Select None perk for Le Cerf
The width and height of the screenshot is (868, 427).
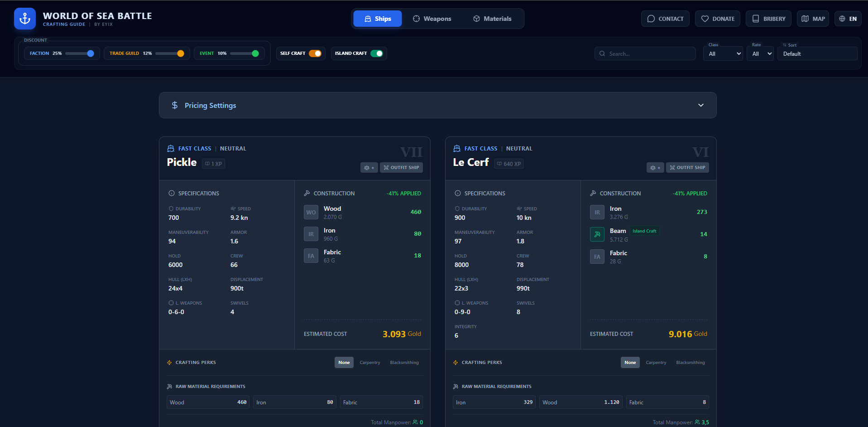click(630, 362)
